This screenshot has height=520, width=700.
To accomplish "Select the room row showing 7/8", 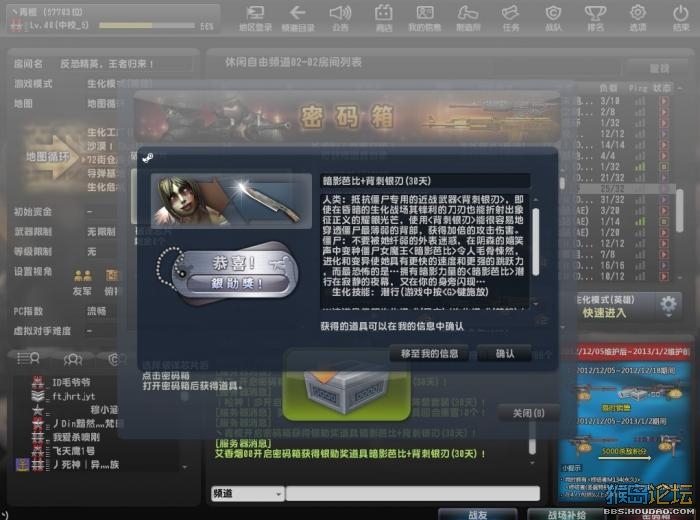I will click(623, 254).
